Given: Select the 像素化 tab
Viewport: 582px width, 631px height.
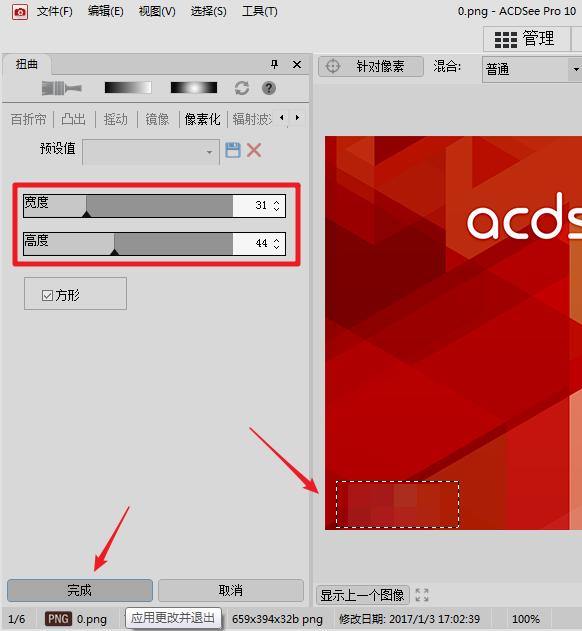Looking at the screenshot, I should click(x=202, y=120).
